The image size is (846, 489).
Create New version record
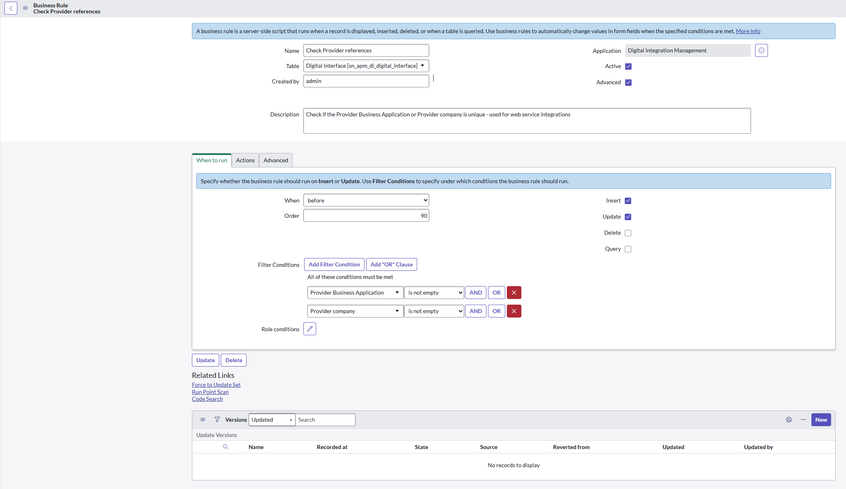point(821,419)
